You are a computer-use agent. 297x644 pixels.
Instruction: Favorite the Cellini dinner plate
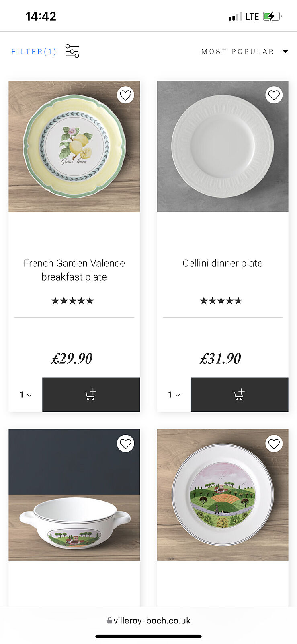274,95
